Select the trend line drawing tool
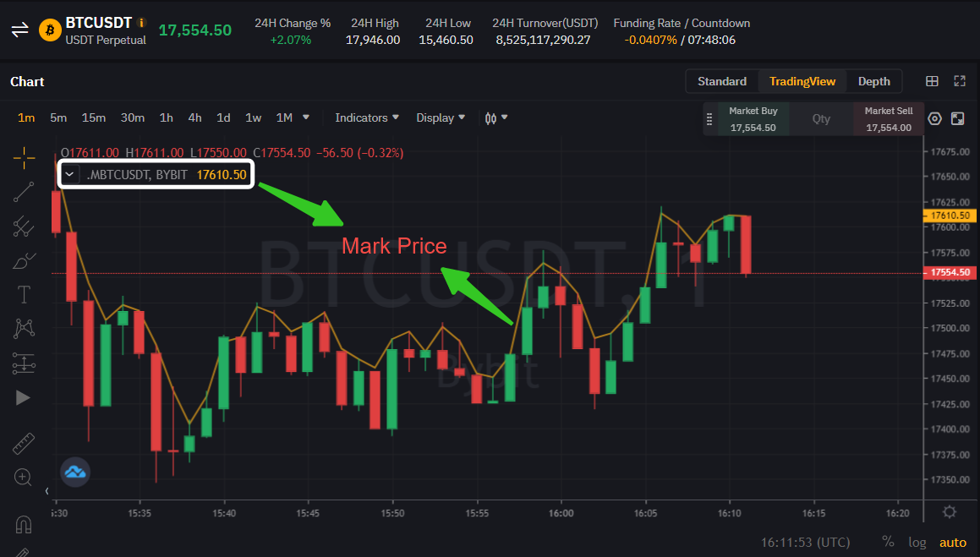Image resolution: width=980 pixels, height=557 pixels. 24,192
